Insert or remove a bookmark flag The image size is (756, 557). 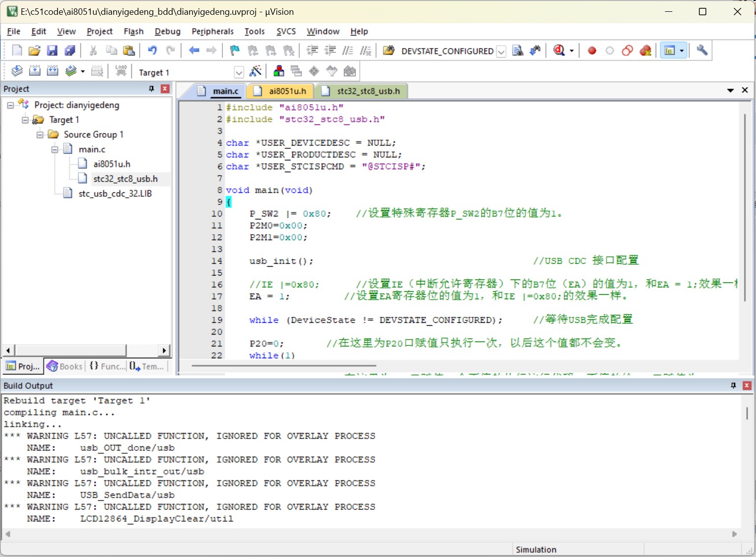point(235,50)
